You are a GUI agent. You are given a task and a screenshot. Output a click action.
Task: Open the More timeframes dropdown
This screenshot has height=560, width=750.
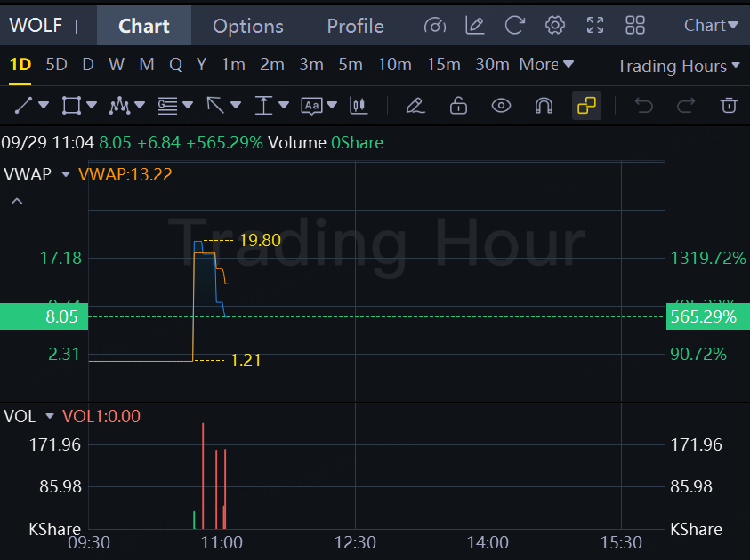pos(547,64)
